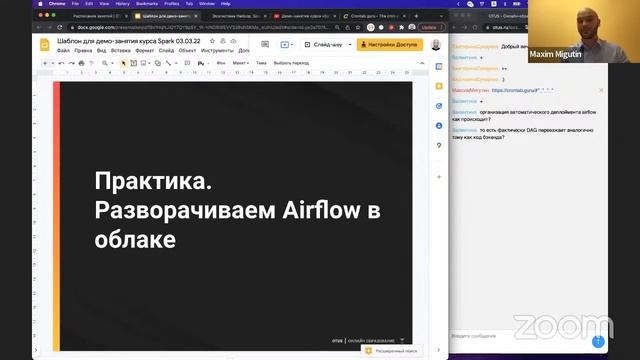The image size is (640, 360).
Task: Open the Слайд menu
Action: 166,51
